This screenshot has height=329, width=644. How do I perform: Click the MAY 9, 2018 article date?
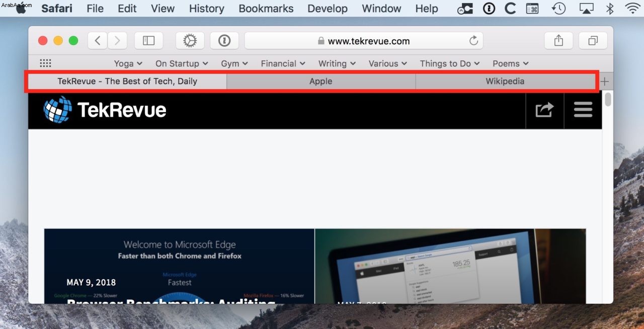(91, 282)
